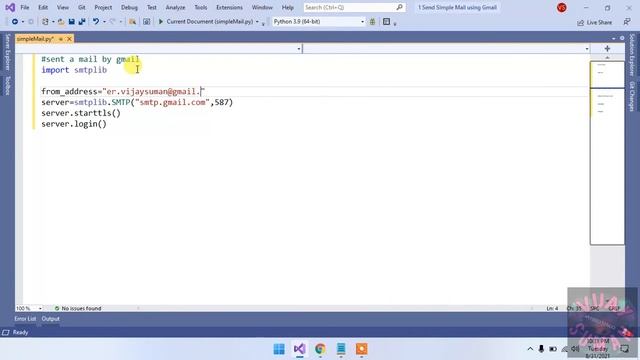Show hidden system tray icons
The height and width of the screenshot is (360, 640).
tap(530, 349)
